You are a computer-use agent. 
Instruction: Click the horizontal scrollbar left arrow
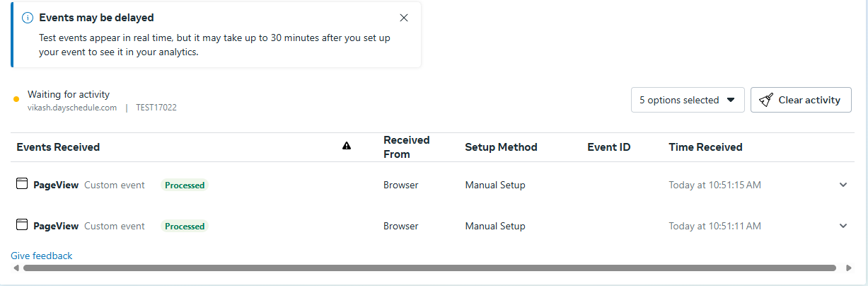16,268
